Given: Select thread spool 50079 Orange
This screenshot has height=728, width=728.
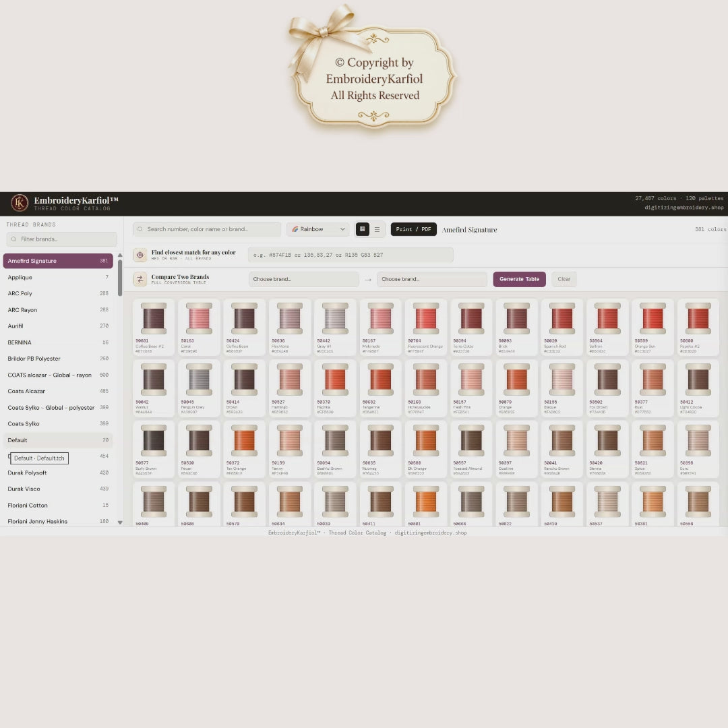Looking at the screenshot, I should pyautogui.click(x=517, y=388).
